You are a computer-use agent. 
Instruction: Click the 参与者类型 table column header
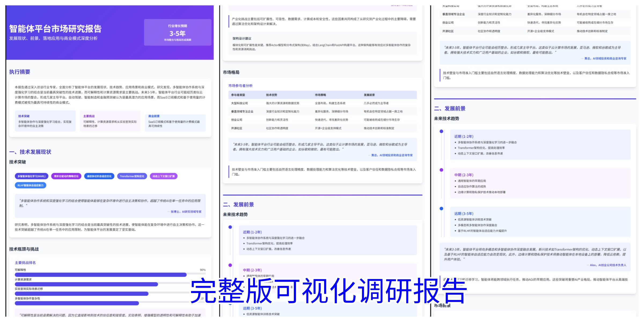coord(238,95)
